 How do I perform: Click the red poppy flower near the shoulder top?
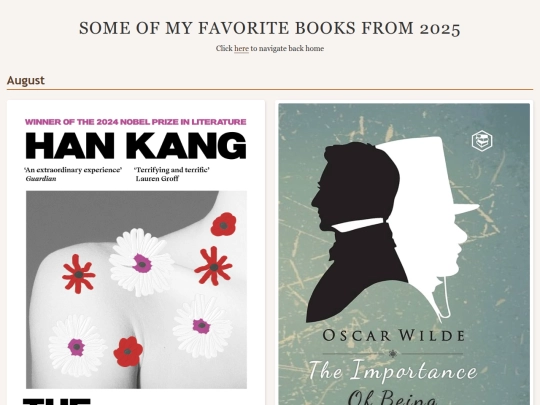pos(224,224)
